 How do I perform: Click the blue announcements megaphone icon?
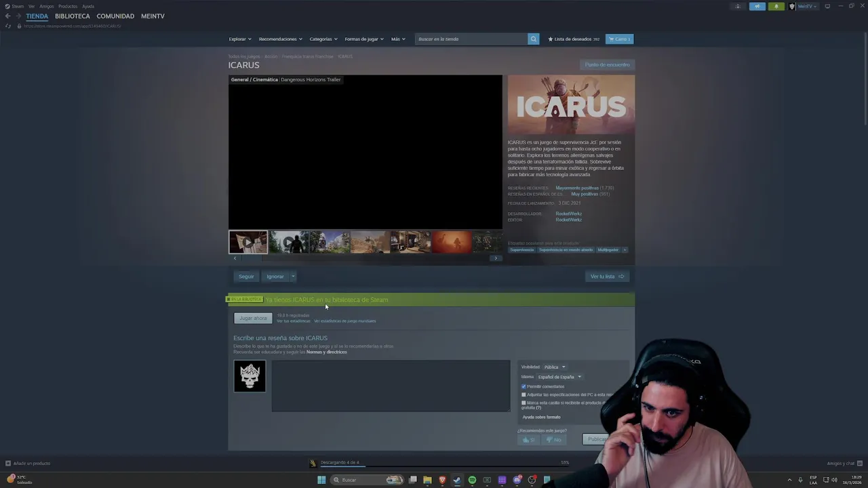(x=757, y=6)
